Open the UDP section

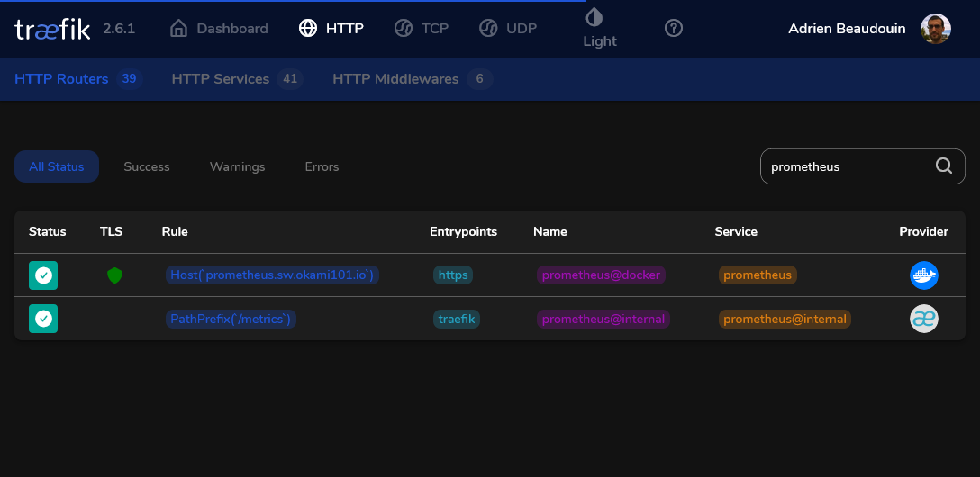point(507,28)
